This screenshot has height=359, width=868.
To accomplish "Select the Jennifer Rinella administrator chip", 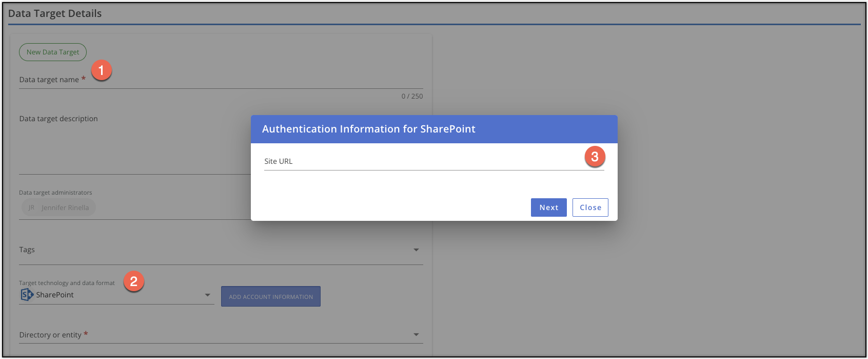I will pyautogui.click(x=58, y=207).
